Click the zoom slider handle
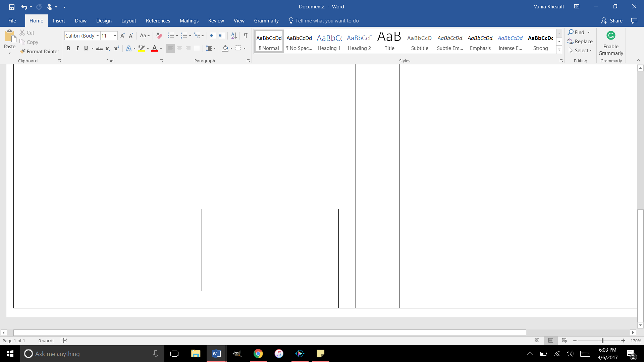The height and width of the screenshot is (362, 644). pyautogui.click(x=602, y=341)
